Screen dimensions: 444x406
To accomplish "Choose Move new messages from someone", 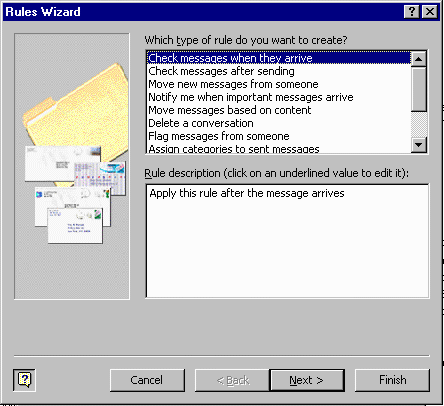I will (279, 84).
